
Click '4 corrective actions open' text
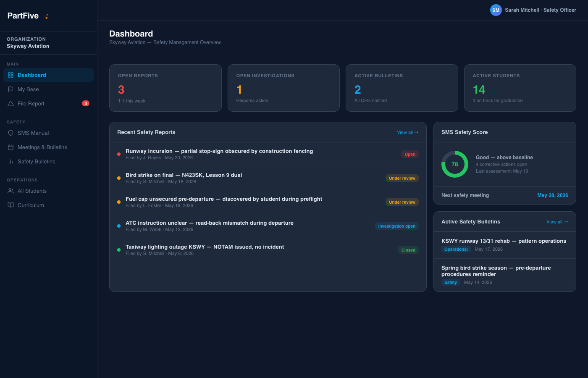(501, 165)
